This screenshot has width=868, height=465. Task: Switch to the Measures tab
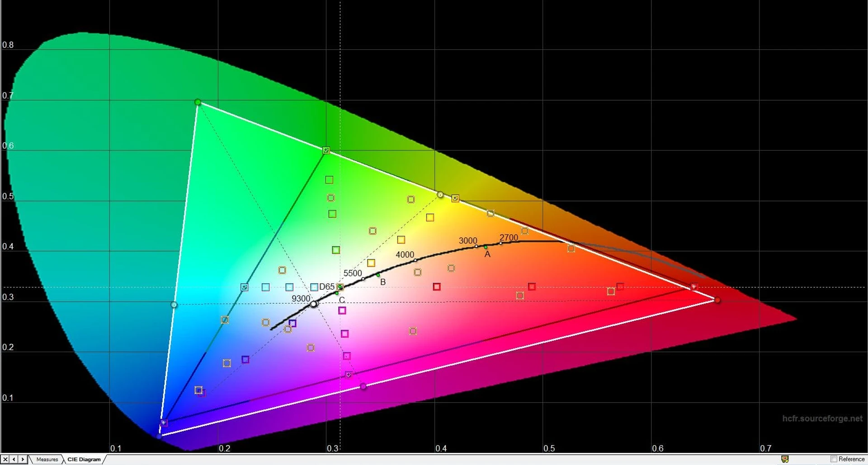coord(47,459)
